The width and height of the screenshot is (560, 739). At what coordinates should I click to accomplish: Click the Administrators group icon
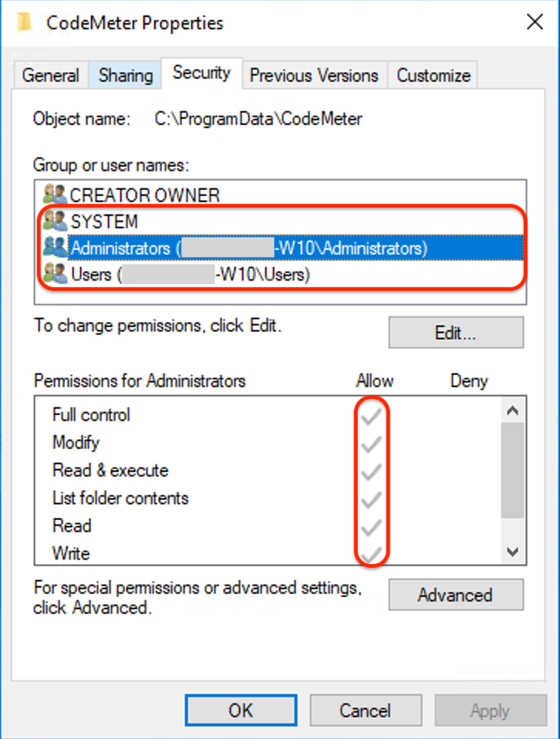pyautogui.click(x=56, y=247)
